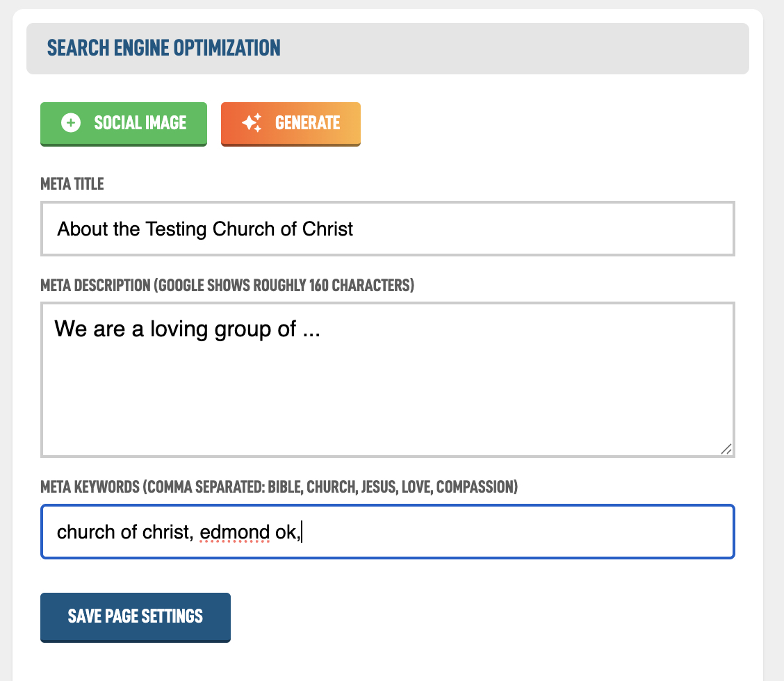
Task: Focus the Meta Keywords input field
Action: point(487,532)
